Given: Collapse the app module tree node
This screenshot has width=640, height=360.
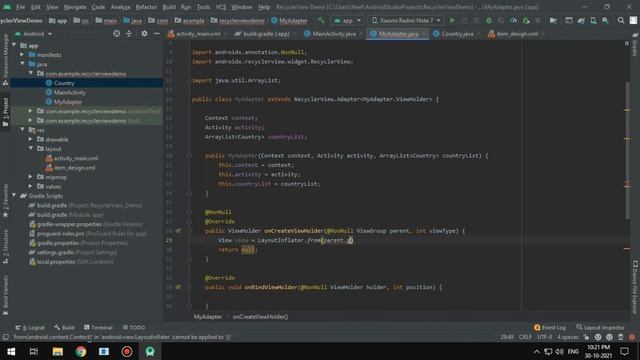Looking at the screenshot, I should pyautogui.click(x=15, y=45).
